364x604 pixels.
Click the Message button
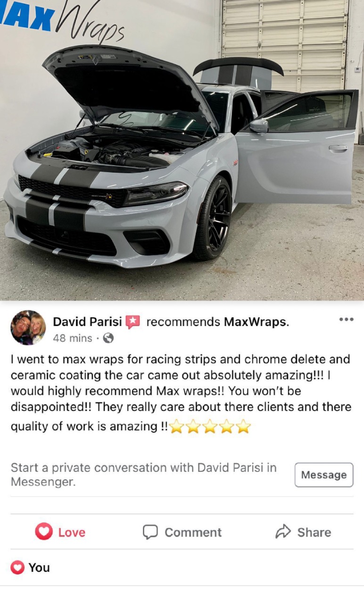(x=324, y=475)
